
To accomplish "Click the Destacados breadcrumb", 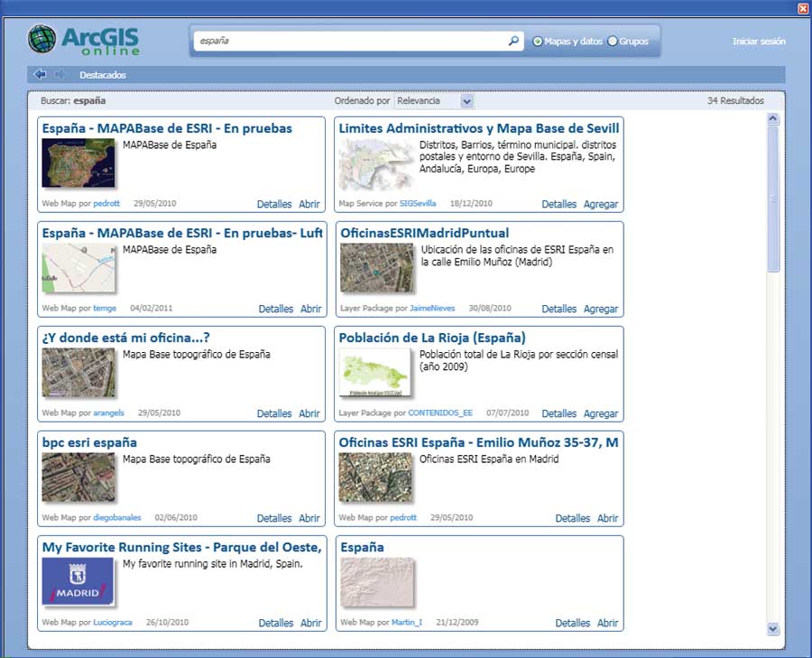I will [103, 75].
